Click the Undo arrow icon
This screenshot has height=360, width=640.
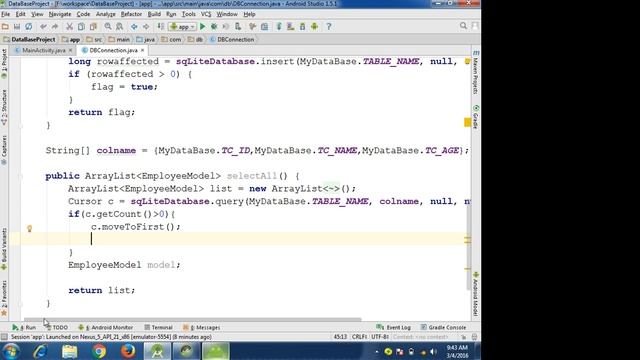point(43,27)
